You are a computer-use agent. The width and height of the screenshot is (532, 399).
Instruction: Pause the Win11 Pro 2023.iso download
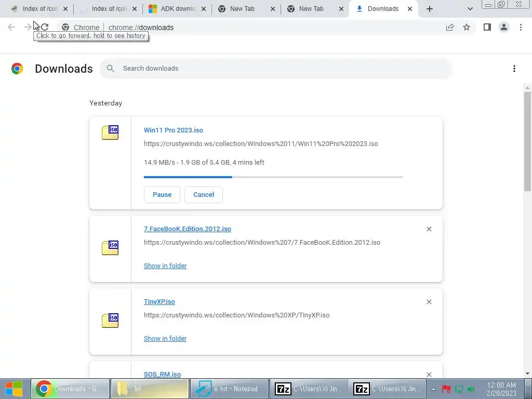(162, 195)
